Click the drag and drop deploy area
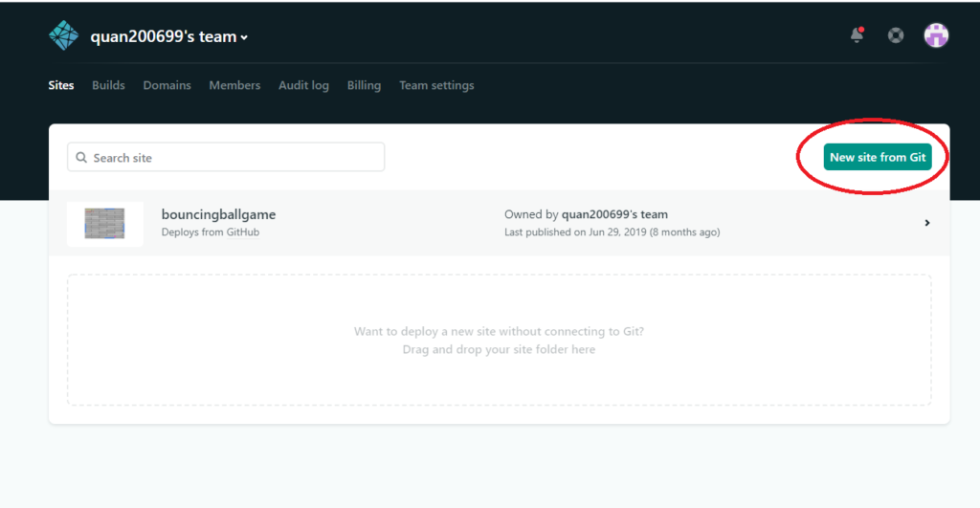 (499, 341)
